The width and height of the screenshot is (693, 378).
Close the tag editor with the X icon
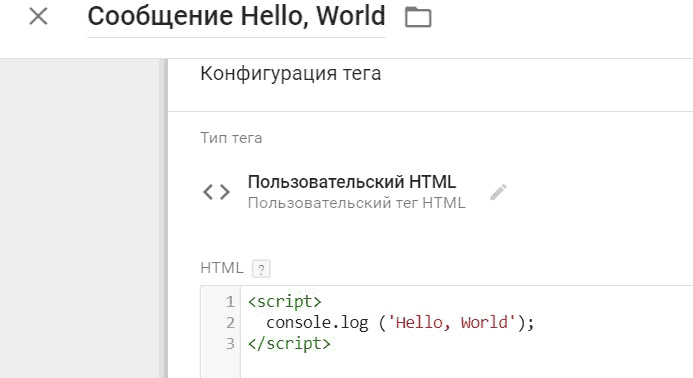(x=38, y=17)
